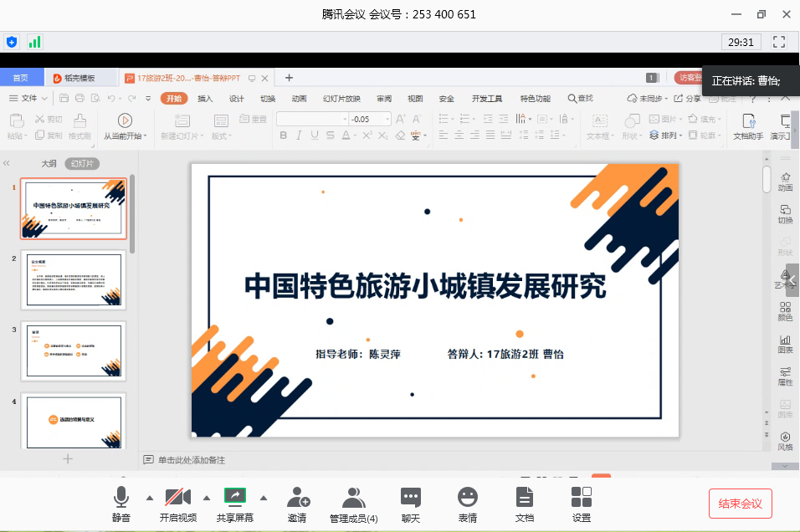Click the green network signal icon
Viewport: 800px width, 532px height.
click(x=34, y=42)
